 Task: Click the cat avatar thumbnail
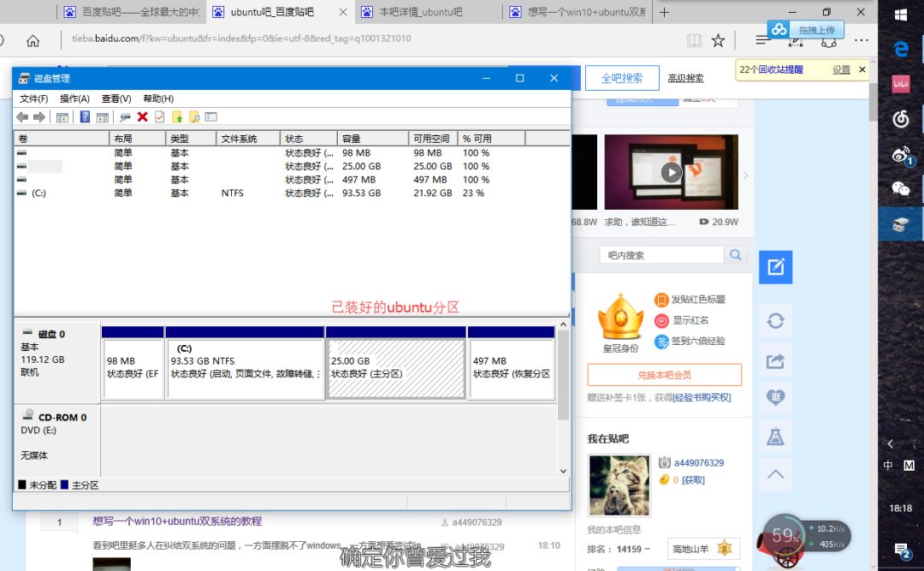point(619,486)
